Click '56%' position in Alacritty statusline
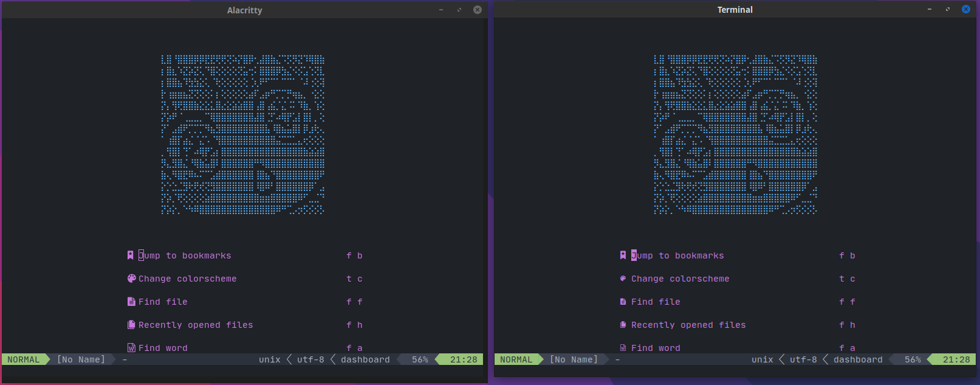This screenshot has height=385, width=980. pos(420,359)
